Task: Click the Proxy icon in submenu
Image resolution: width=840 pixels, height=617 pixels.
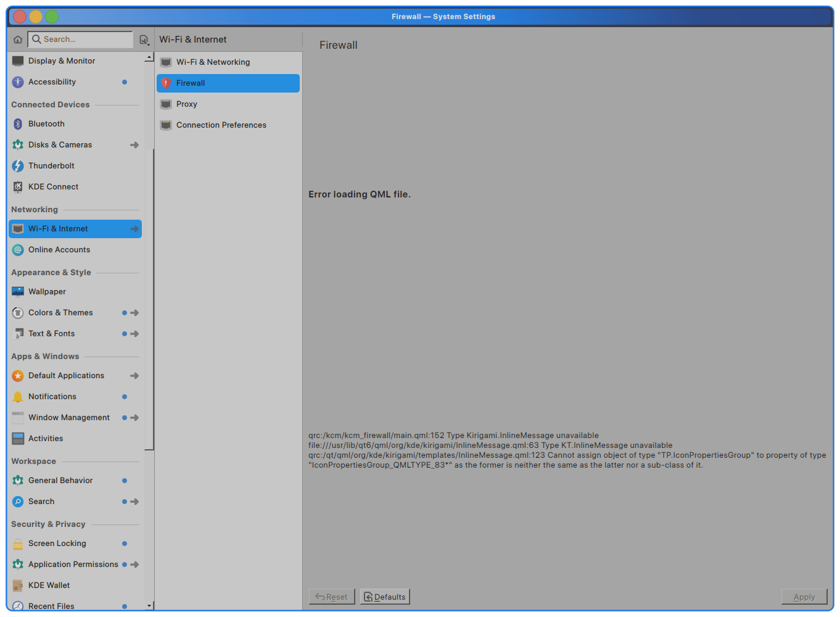Action: click(166, 104)
